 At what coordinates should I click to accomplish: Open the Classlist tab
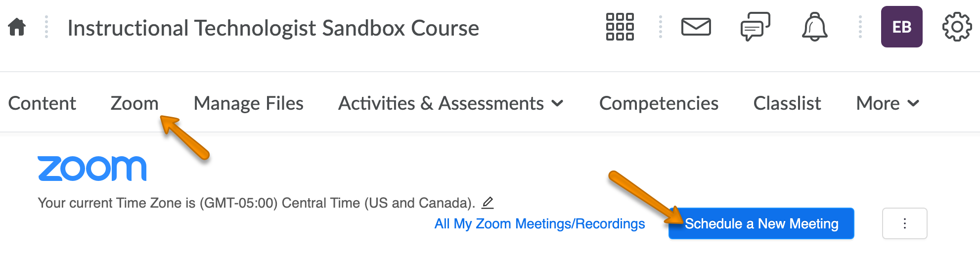[787, 103]
